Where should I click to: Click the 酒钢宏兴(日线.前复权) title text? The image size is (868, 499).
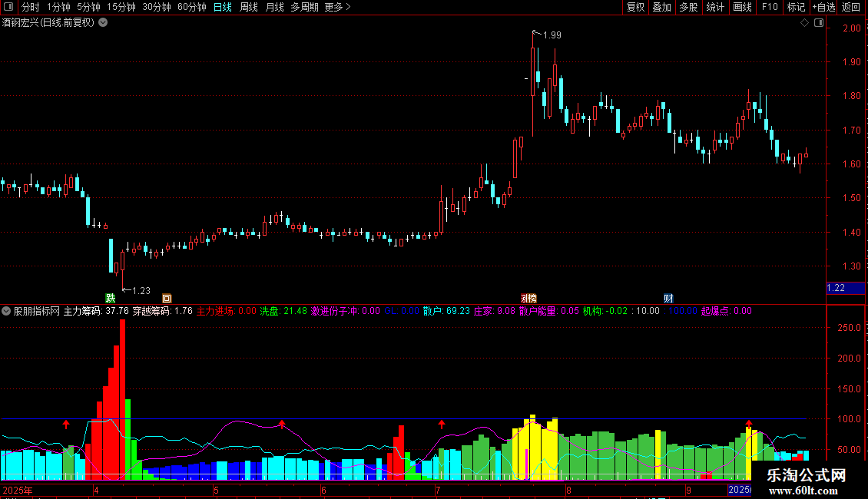pyautogui.click(x=48, y=23)
